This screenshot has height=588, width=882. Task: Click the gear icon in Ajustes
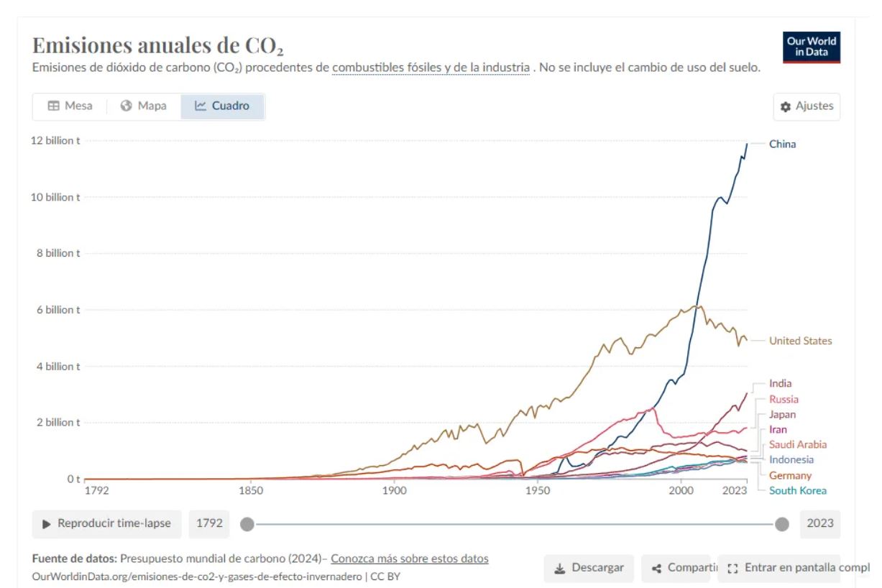786,106
